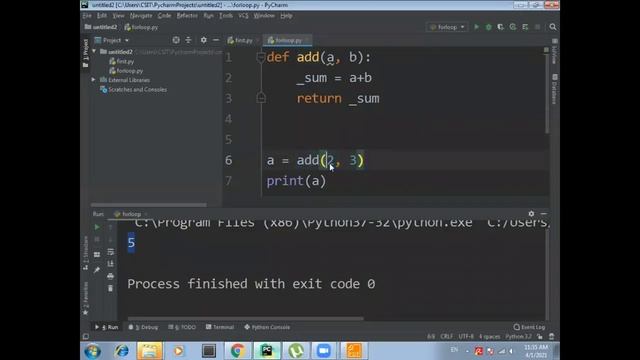640x360 pixels.
Task: Minimize the Run panel with minus icon
Action: pyautogui.click(x=544, y=214)
